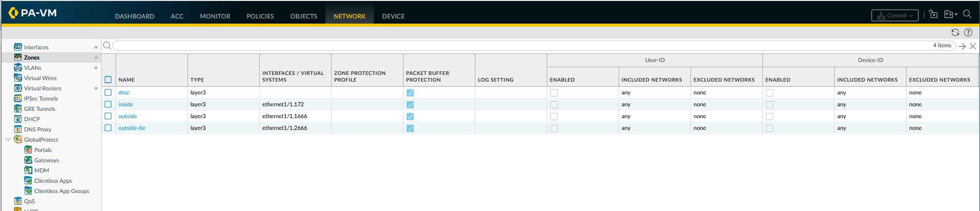Screen dimensions: 980x211
Task: Open IPSec Tunnels from the sidebar
Action: [41, 99]
